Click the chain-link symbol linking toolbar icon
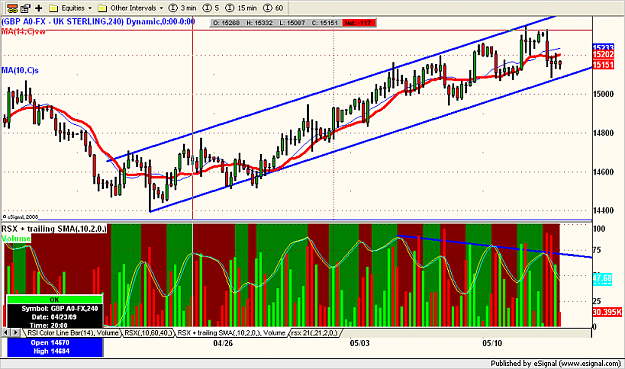 (12, 8)
